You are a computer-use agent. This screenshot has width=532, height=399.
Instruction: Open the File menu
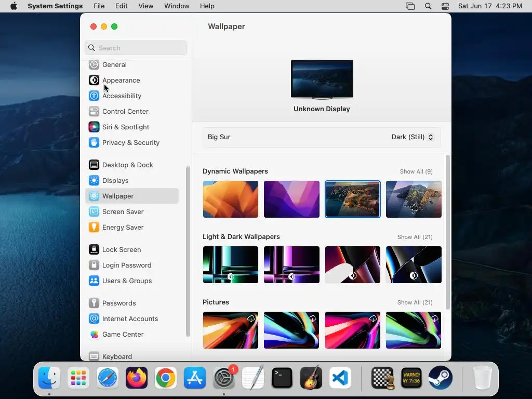click(x=99, y=6)
